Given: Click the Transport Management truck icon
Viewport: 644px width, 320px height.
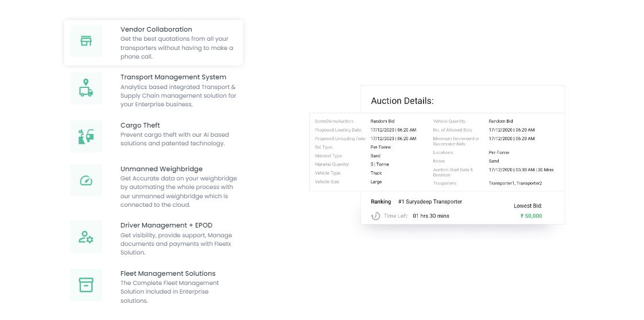Looking at the screenshot, I should 86,88.
